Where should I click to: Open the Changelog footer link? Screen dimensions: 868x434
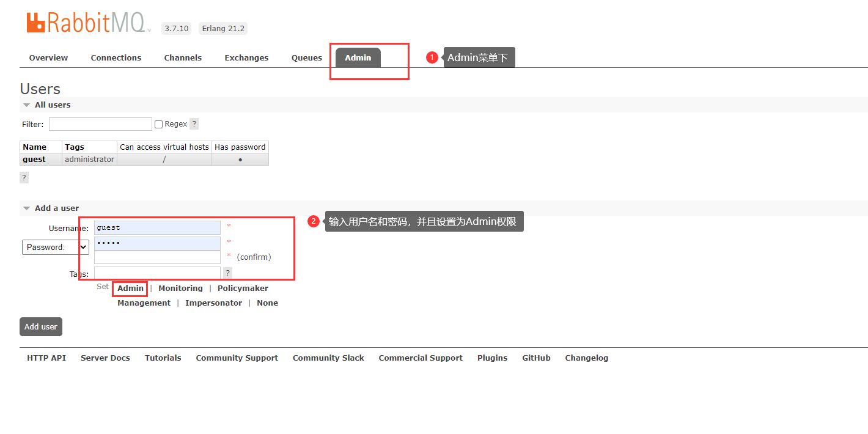pos(587,358)
